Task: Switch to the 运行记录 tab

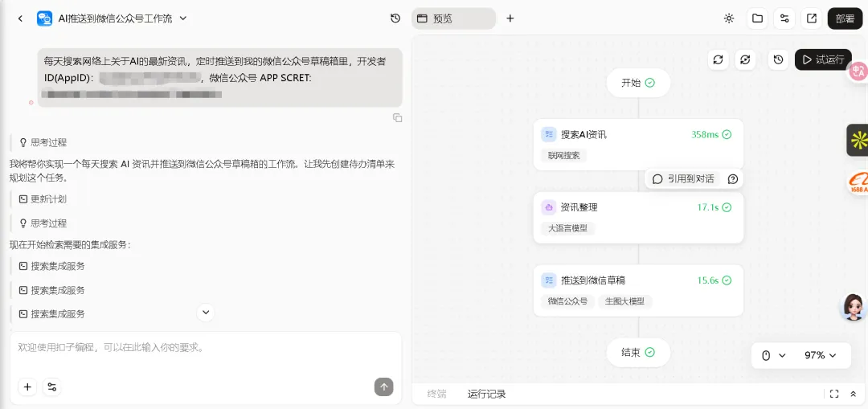Action: [x=486, y=394]
